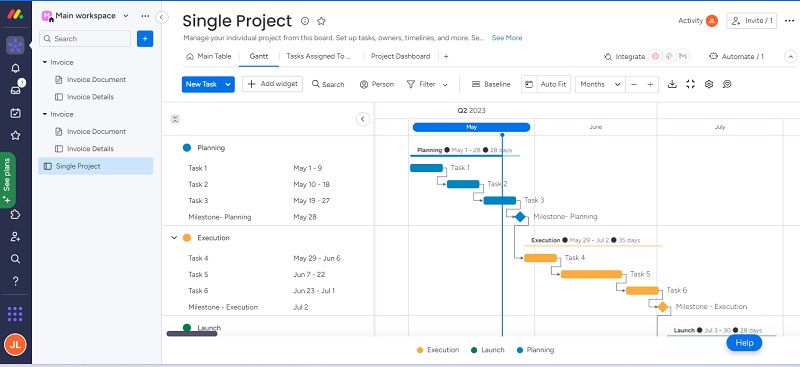This screenshot has width=800, height=367.
Task: Open Gantt settings gear icon
Action: coord(709,84)
